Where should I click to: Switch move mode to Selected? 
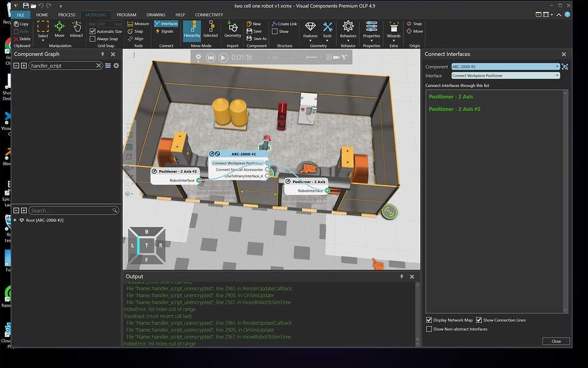(211, 29)
